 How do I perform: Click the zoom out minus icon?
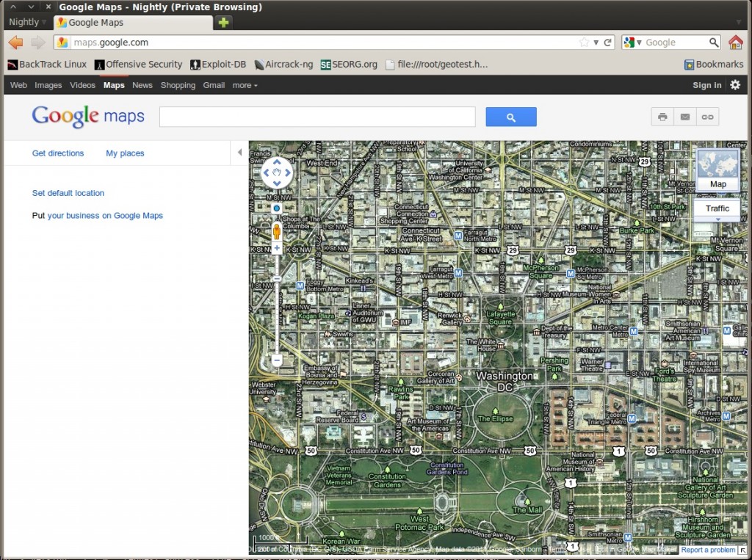point(276,360)
